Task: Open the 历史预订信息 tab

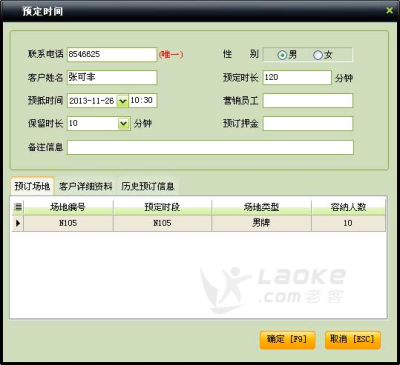Action: (148, 186)
